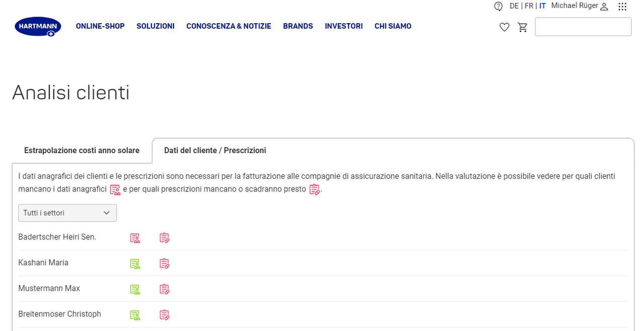Click the HARTMANN logo

point(38,26)
